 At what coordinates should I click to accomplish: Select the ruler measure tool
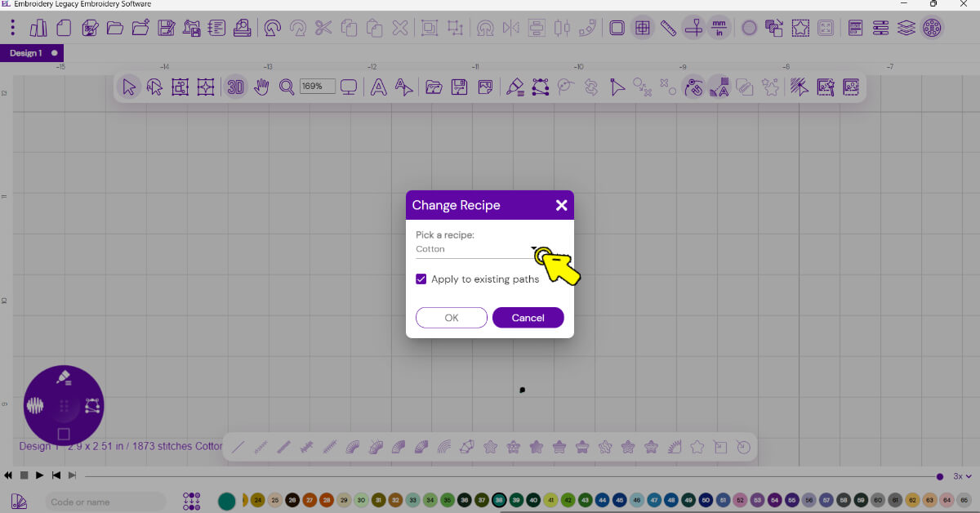tap(668, 28)
